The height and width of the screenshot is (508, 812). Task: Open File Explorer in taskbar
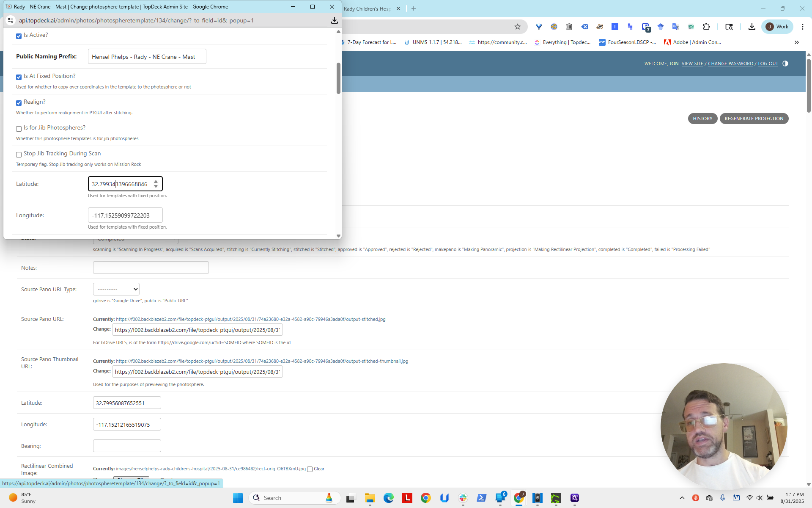(x=370, y=498)
